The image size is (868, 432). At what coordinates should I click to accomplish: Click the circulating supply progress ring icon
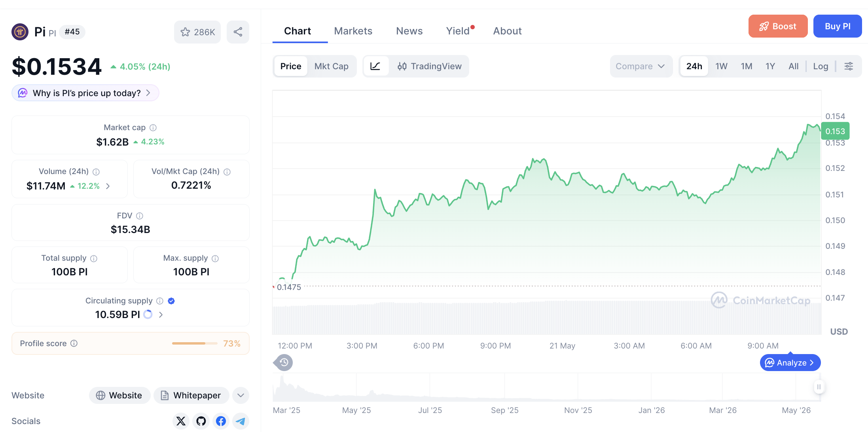click(x=148, y=315)
